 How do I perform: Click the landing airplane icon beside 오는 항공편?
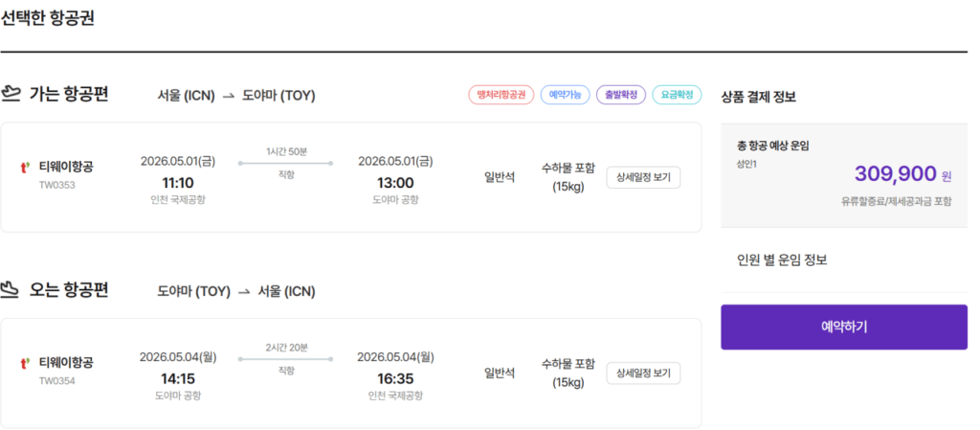[x=11, y=290]
